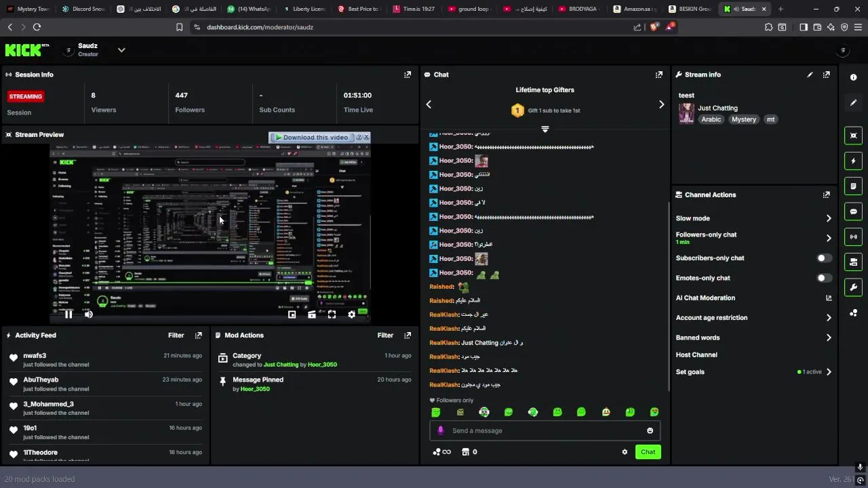Expand Banned words settings
This screenshot has height=488, width=868.
coord(828,338)
